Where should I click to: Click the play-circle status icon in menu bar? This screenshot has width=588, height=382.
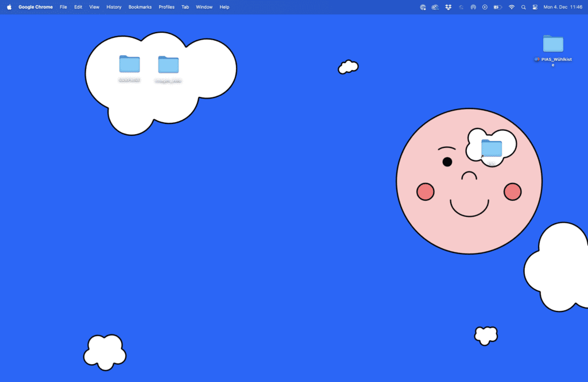click(485, 7)
